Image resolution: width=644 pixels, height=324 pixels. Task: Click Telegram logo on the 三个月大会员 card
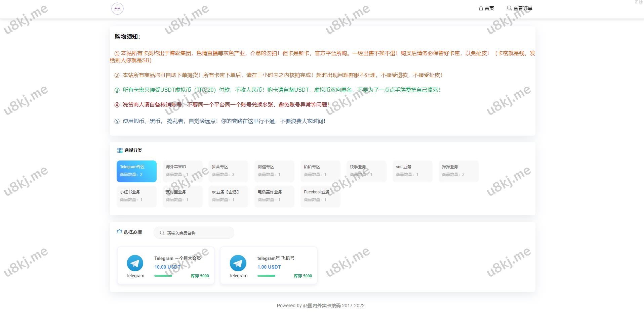135,263
